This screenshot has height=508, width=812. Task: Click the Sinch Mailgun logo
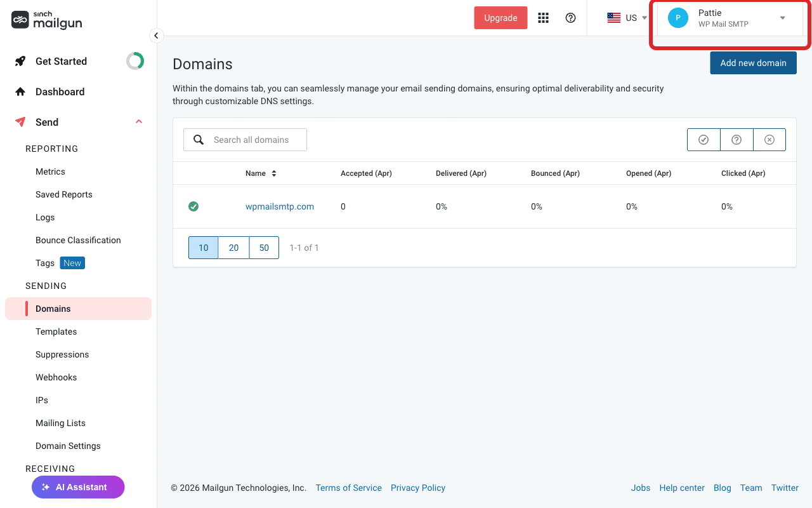click(x=46, y=20)
